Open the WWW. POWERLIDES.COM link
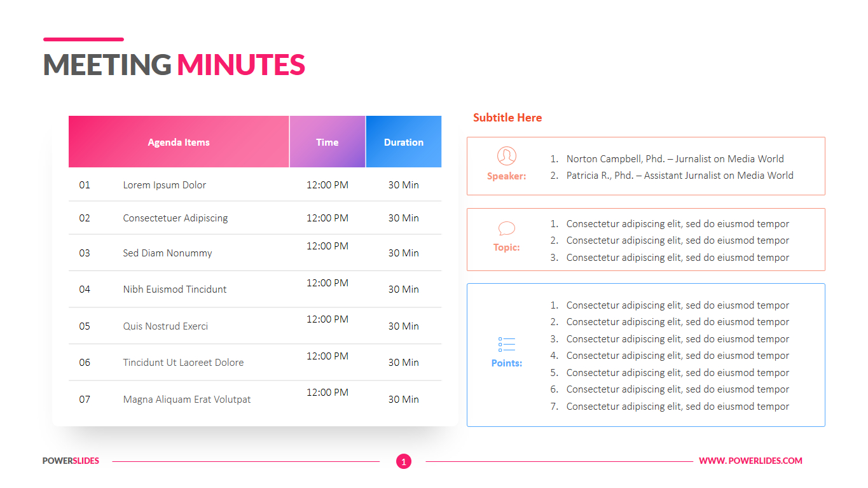The height and width of the screenshot is (488, 868). (x=750, y=461)
